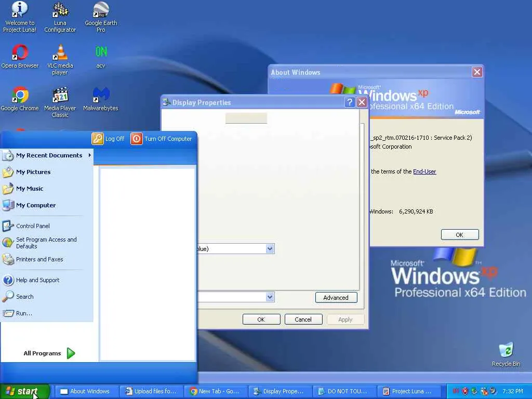Click the help question mark in Display Properties
The height and width of the screenshot is (399, 532).
tap(350, 102)
